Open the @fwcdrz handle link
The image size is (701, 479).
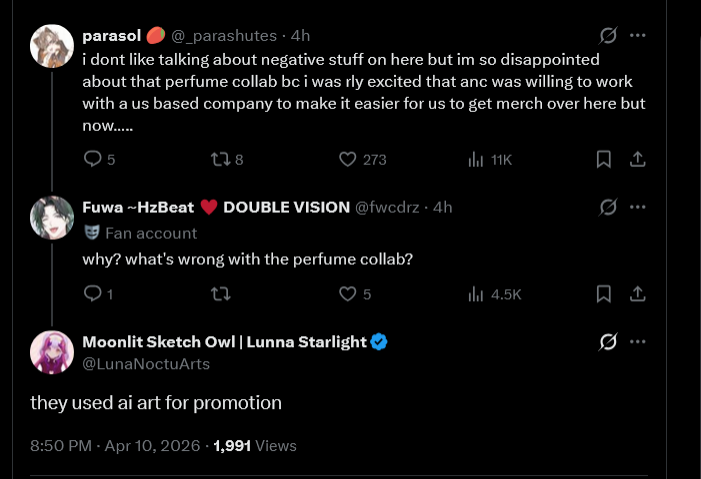point(390,207)
